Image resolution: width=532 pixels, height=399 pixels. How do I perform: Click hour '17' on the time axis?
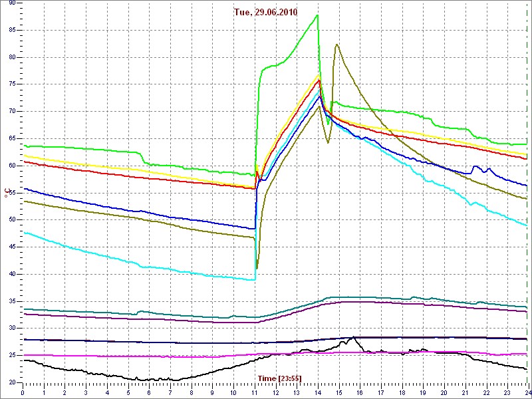tap(380, 393)
